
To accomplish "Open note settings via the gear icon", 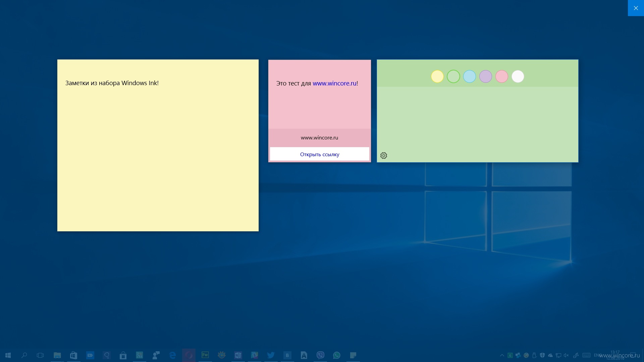I will [x=384, y=156].
